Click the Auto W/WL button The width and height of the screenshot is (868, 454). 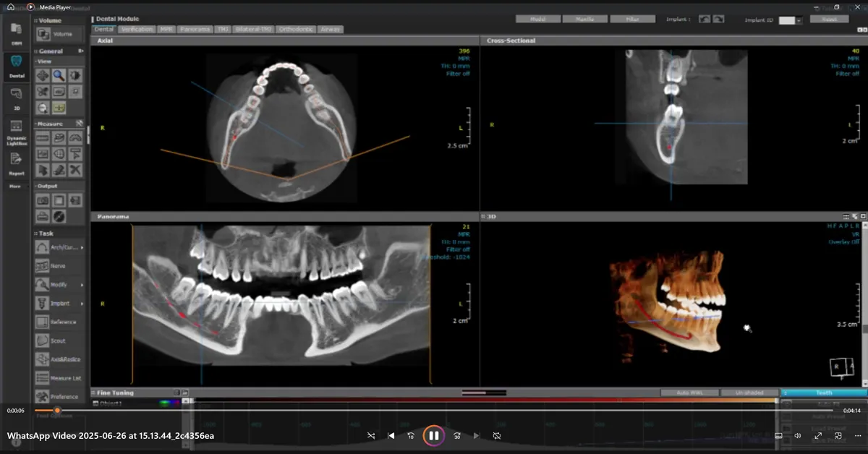(x=689, y=393)
